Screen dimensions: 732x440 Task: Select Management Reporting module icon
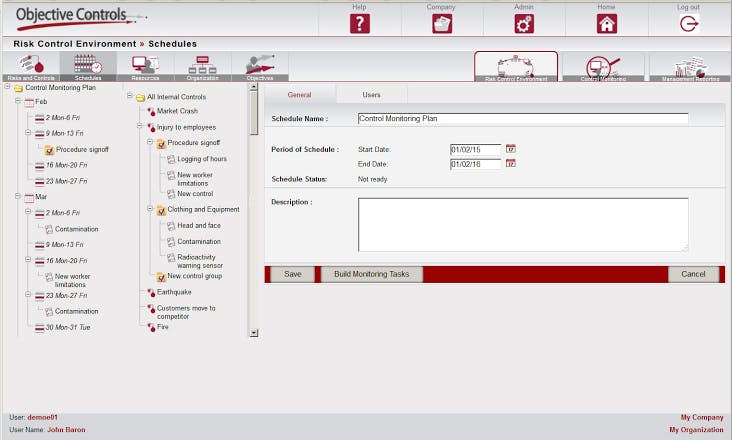pyautogui.click(x=690, y=68)
